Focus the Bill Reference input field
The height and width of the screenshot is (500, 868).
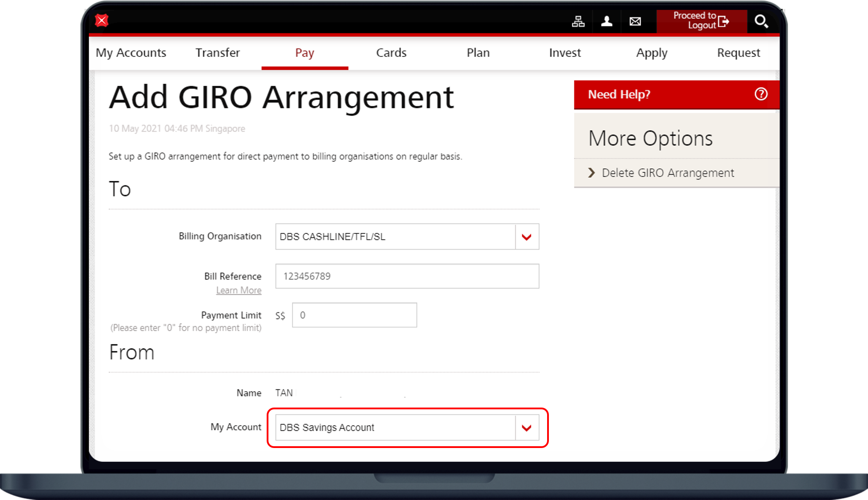pyautogui.click(x=407, y=276)
